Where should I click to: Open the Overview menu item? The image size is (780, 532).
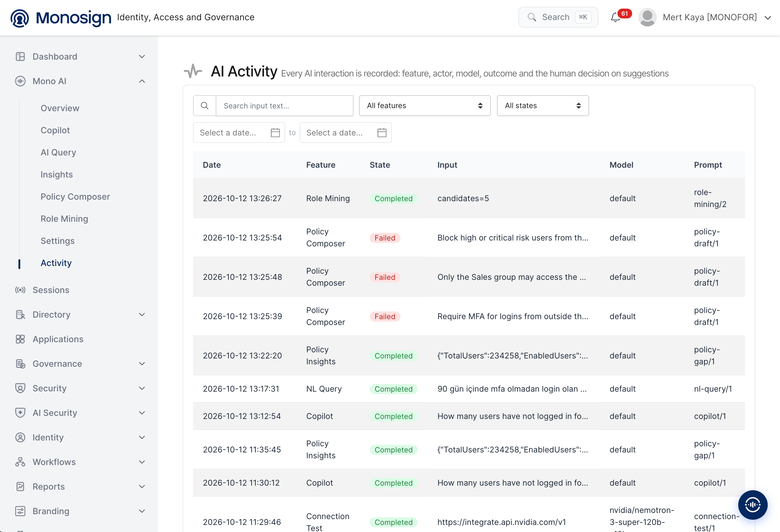(60, 108)
